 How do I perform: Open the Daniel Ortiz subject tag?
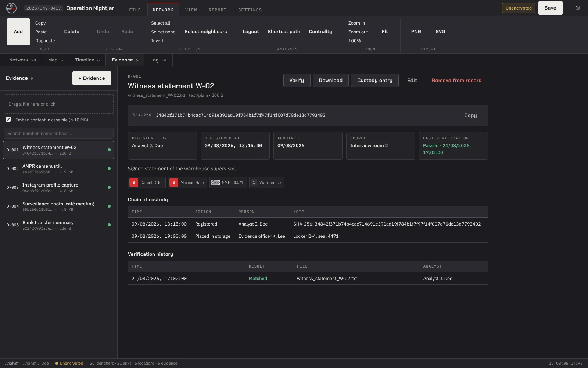[147, 183]
